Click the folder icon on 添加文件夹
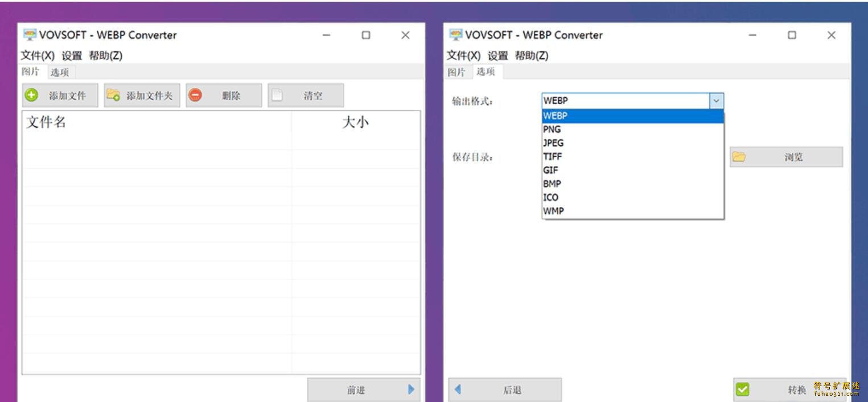 coord(113,95)
